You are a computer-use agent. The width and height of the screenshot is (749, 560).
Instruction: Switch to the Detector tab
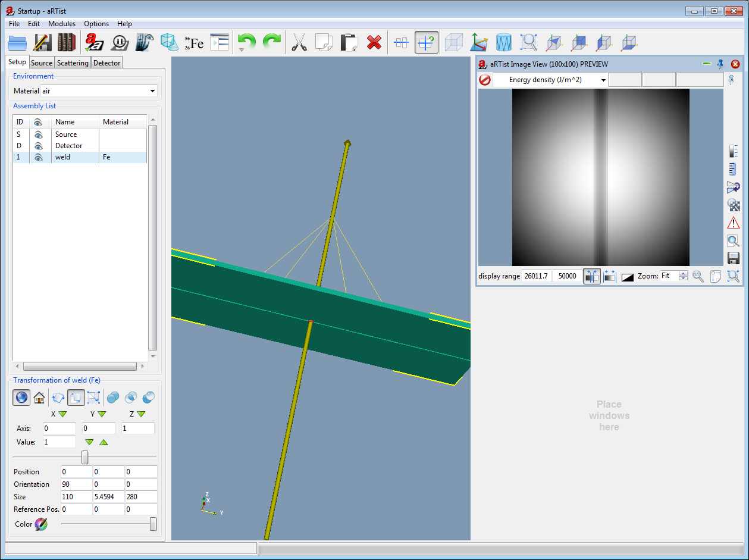point(107,62)
